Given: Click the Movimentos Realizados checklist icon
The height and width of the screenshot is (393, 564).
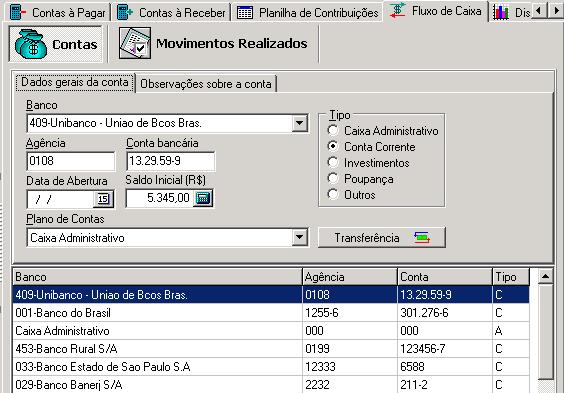Looking at the screenshot, I should (135, 43).
